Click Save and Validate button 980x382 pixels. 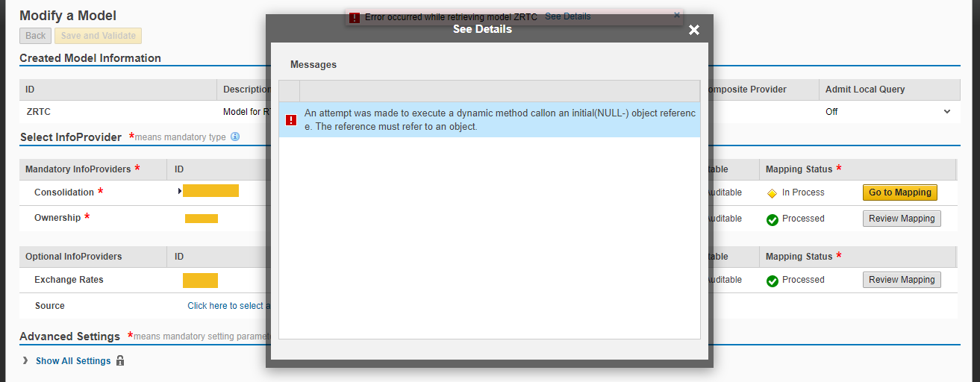point(98,36)
